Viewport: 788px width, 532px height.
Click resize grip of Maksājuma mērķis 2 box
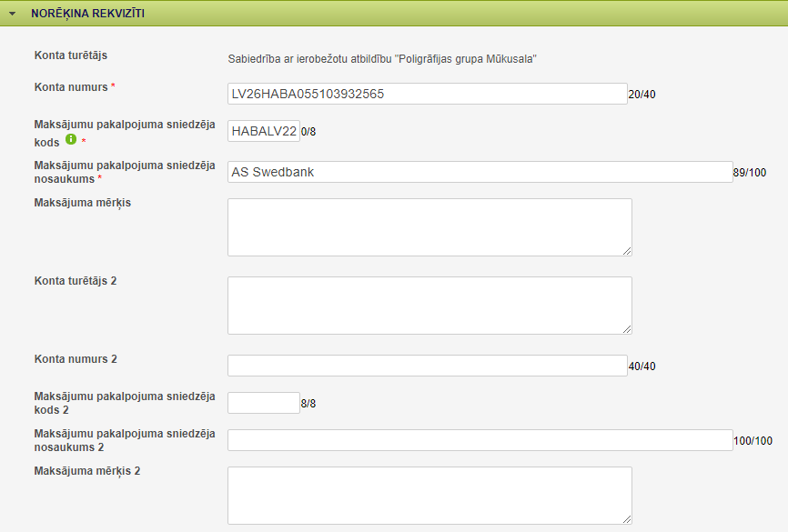[627, 519]
